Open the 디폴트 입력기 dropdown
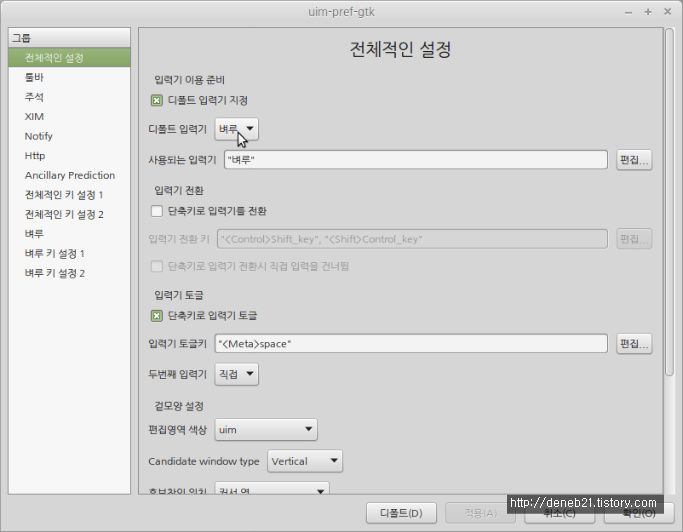 click(x=237, y=129)
